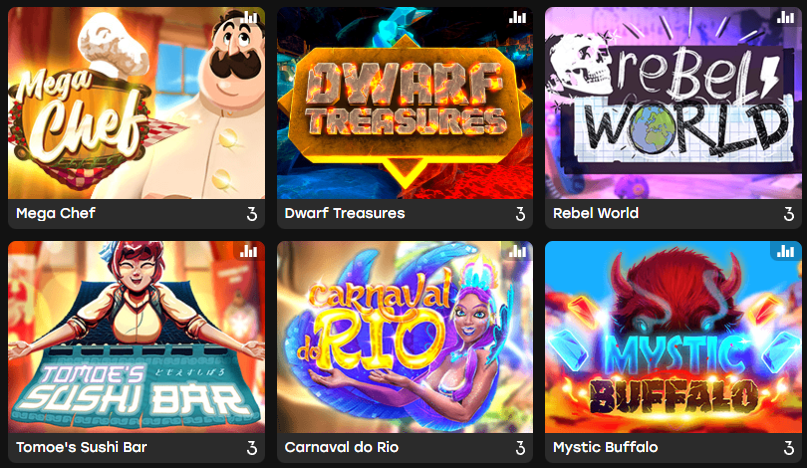This screenshot has width=807, height=468.
Task: Open the stats icon on Carnaval do Rio tile
Action: tap(517, 251)
